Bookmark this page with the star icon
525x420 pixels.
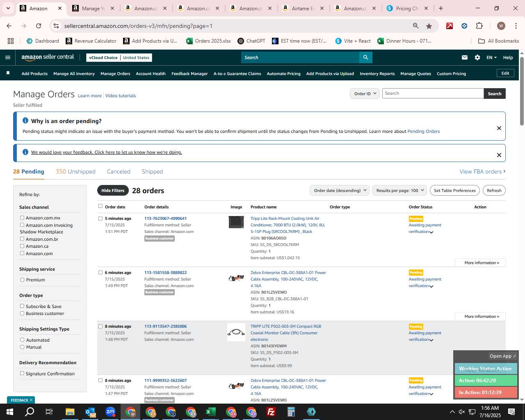point(429,26)
